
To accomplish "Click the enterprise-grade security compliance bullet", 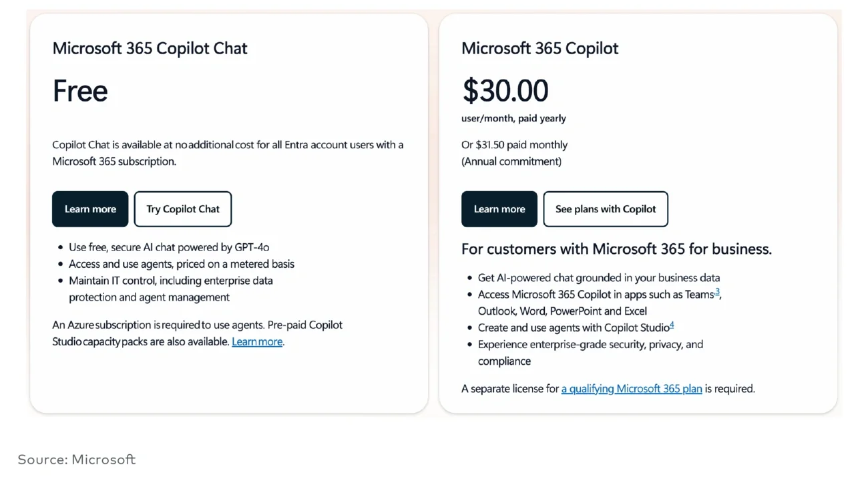I will 590,344.
